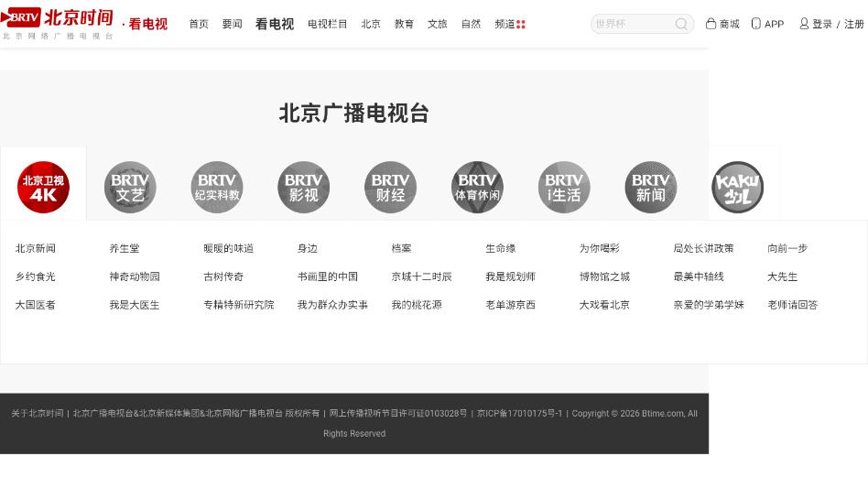
Task: Open the 文旅 navigation item
Action: [438, 24]
